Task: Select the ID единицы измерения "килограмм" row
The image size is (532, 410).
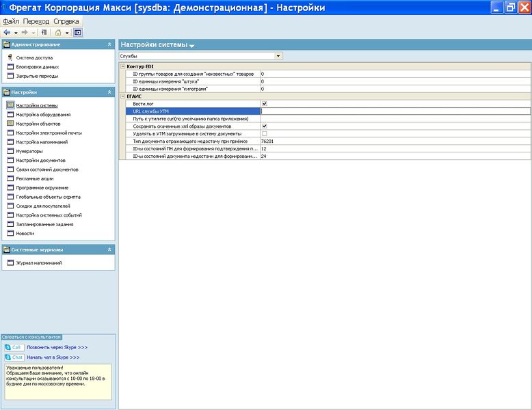Action: coord(193,89)
